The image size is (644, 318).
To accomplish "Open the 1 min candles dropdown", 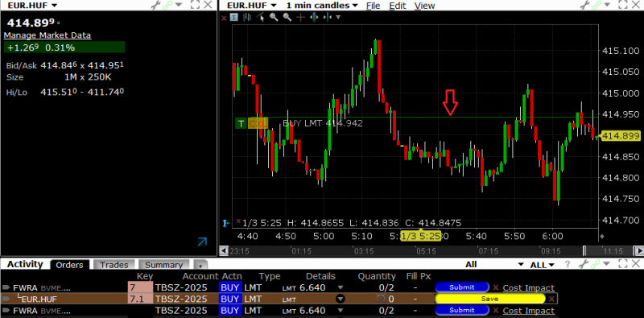I will [x=323, y=6].
